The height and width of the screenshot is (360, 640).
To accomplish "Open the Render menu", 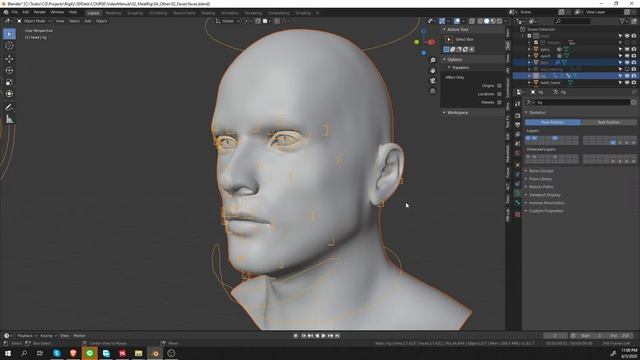I will point(40,12).
